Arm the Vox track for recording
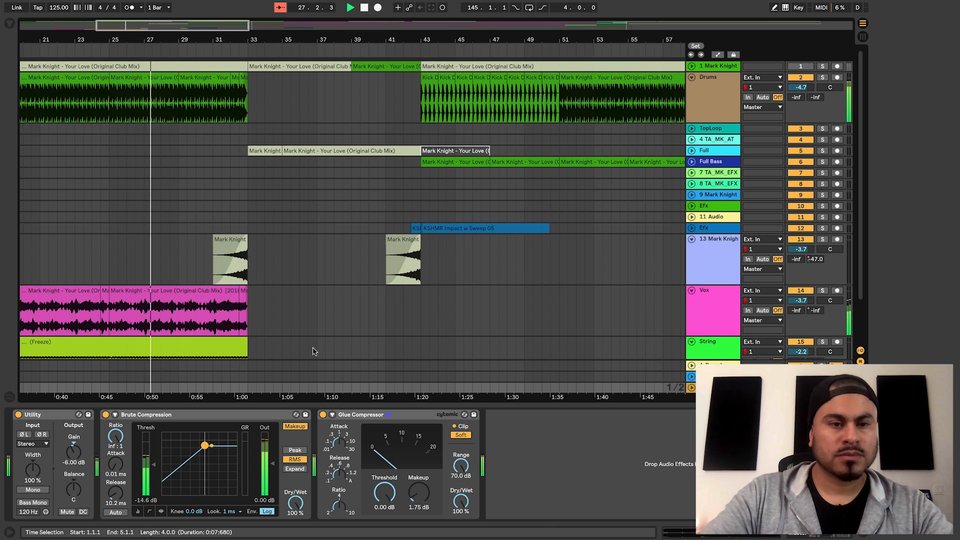The image size is (960, 540). point(837,290)
